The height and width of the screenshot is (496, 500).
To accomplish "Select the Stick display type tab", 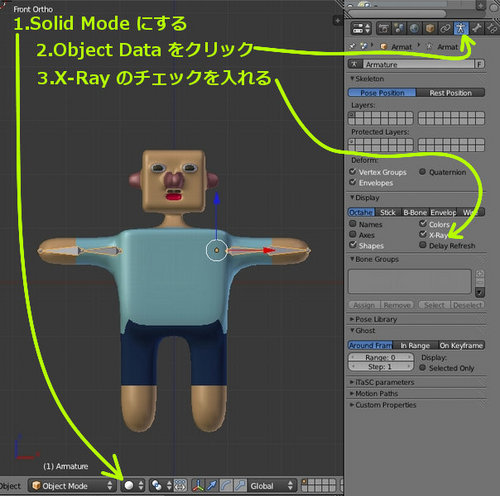I will [387, 212].
